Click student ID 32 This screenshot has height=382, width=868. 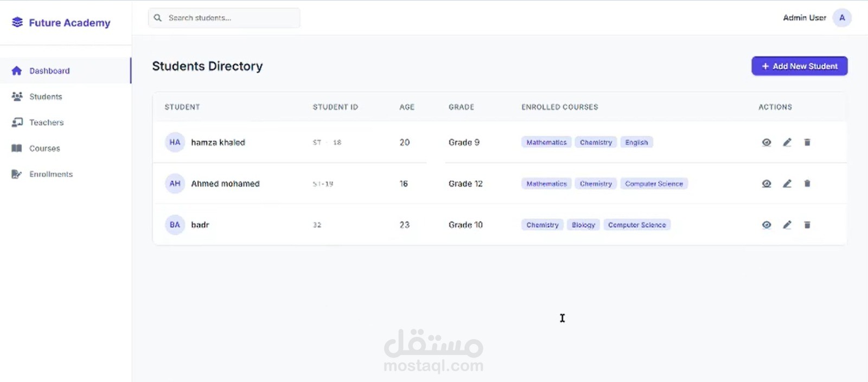click(x=317, y=225)
